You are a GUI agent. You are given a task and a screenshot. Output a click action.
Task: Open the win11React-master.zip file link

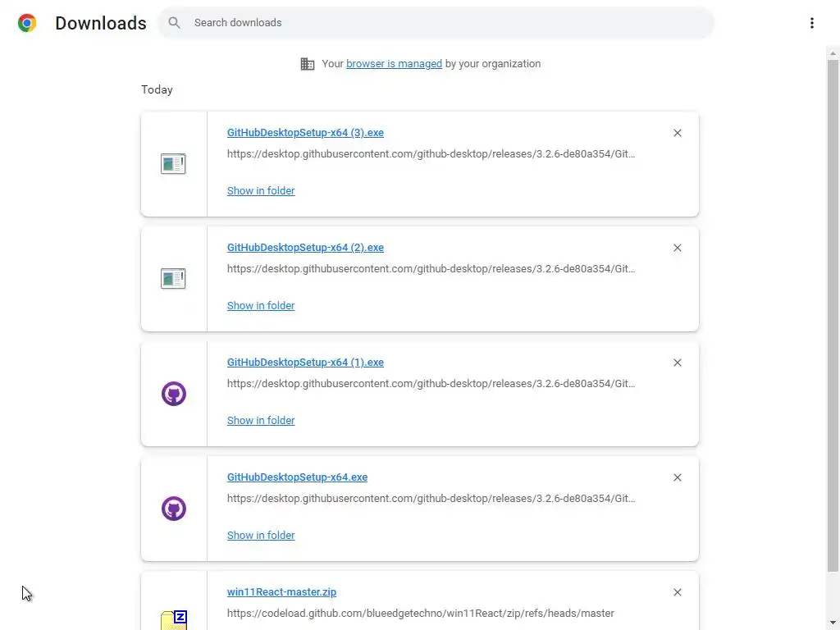281,592
